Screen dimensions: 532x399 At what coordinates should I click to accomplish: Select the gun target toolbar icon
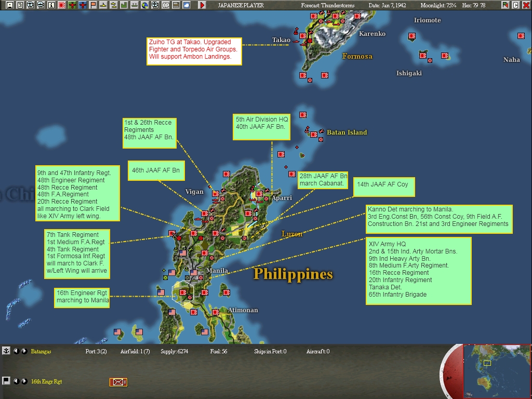click(156, 5)
